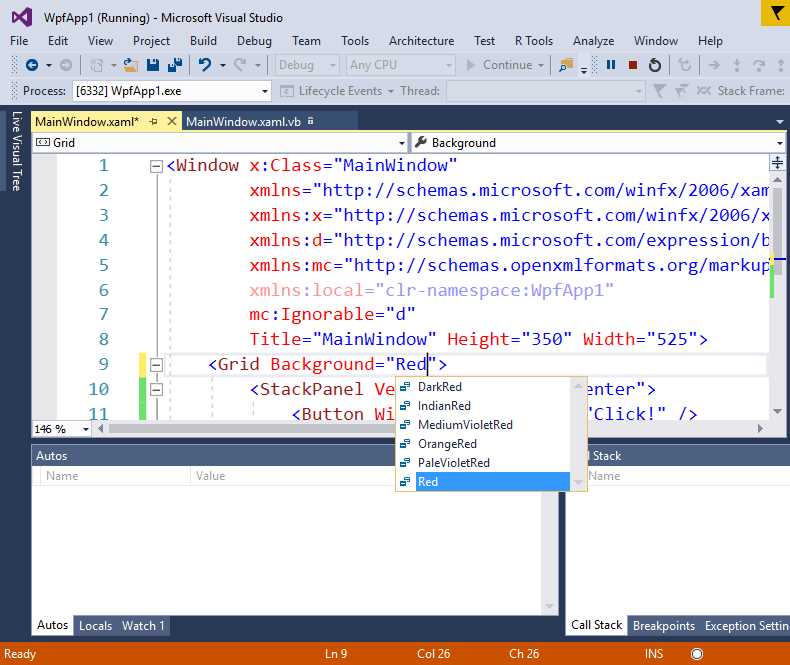The height and width of the screenshot is (665, 790).
Task: Click the Step Into arrow icon
Action: click(x=737, y=65)
